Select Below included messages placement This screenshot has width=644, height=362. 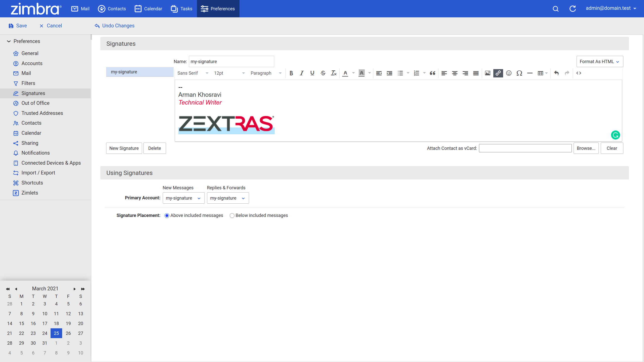point(231,215)
